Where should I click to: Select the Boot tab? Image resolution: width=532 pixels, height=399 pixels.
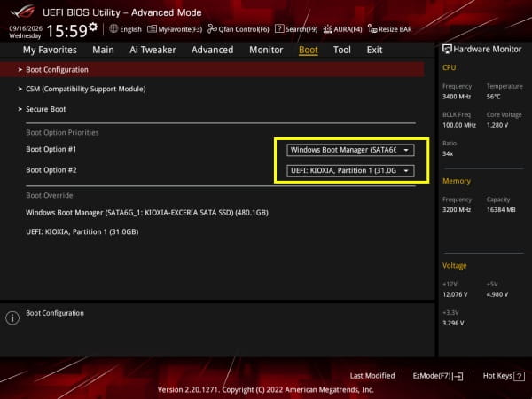tap(308, 50)
